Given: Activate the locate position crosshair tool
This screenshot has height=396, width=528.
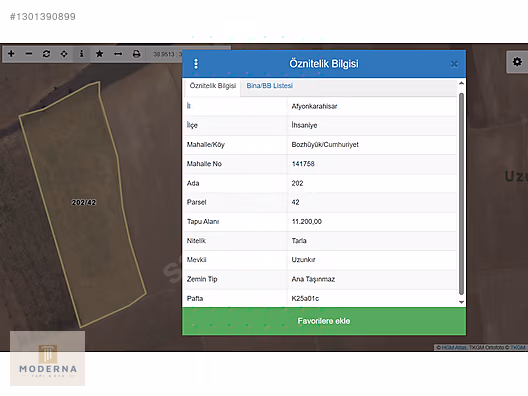Looking at the screenshot, I should pyautogui.click(x=64, y=54).
